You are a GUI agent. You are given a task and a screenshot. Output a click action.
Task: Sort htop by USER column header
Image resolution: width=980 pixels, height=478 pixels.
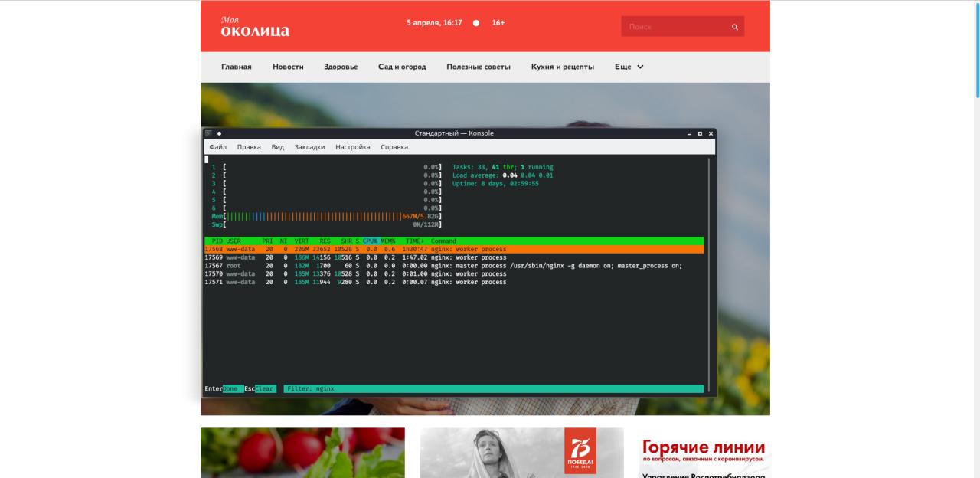(x=234, y=241)
